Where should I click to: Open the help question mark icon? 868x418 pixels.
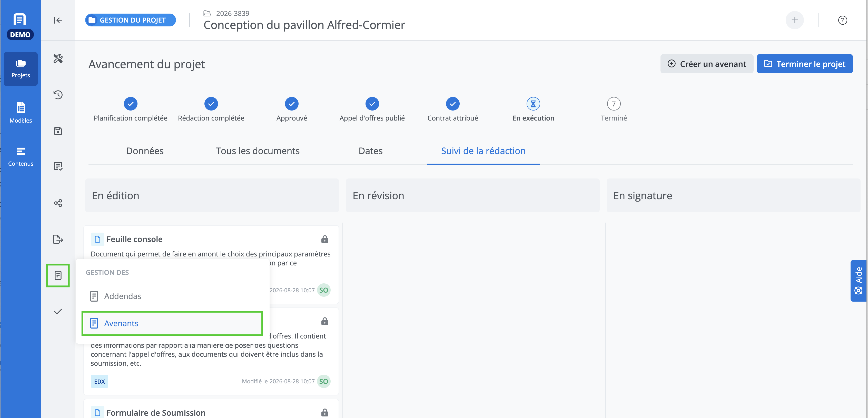click(842, 20)
